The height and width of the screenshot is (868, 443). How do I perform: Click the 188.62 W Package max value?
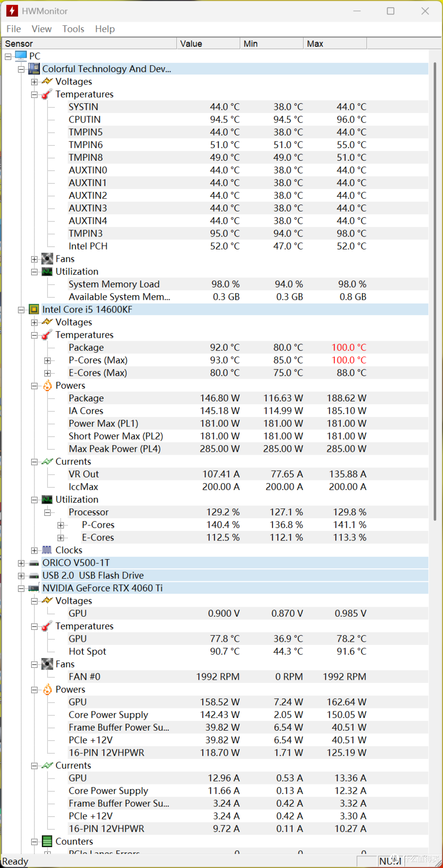coord(347,398)
